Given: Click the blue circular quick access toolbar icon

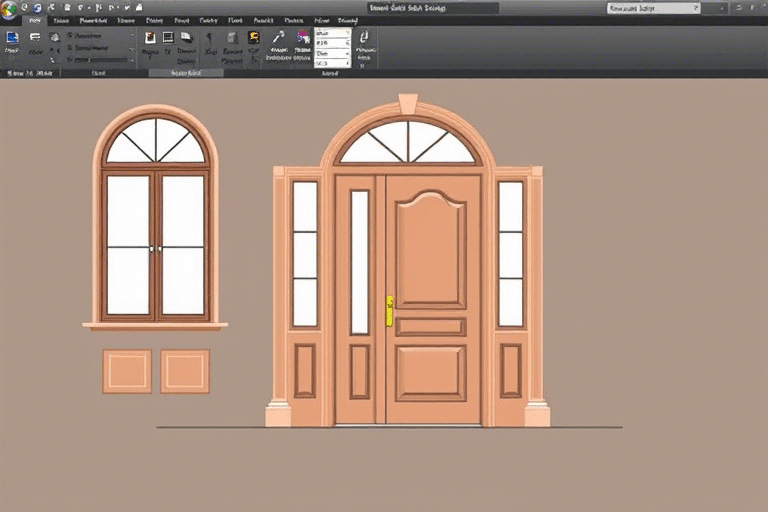Looking at the screenshot, I should click(x=37, y=8).
